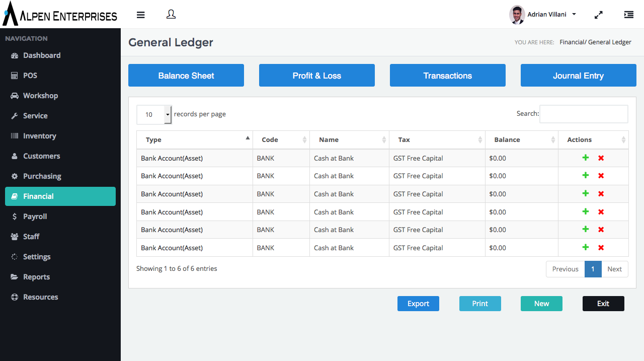Click into the Search input field
The width and height of the screenshot is (644, 361).
pos(584,114)
